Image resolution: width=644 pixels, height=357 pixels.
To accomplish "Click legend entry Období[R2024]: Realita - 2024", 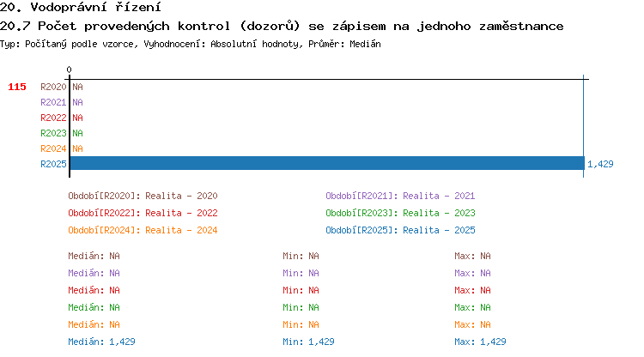I will (143, 230).
